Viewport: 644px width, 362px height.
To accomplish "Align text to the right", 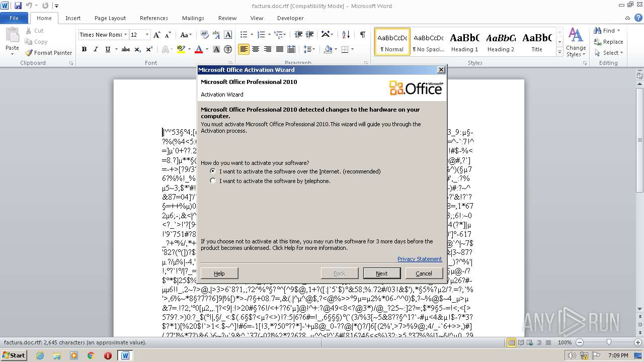I will pyautogui.click(x=268, y=49).
